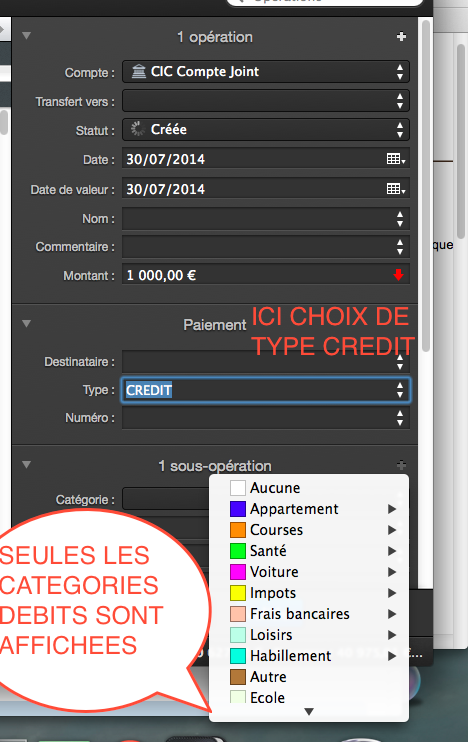468x742 pixels.
Task: Click the down arrow below the category list
Action: coord(309,711)
